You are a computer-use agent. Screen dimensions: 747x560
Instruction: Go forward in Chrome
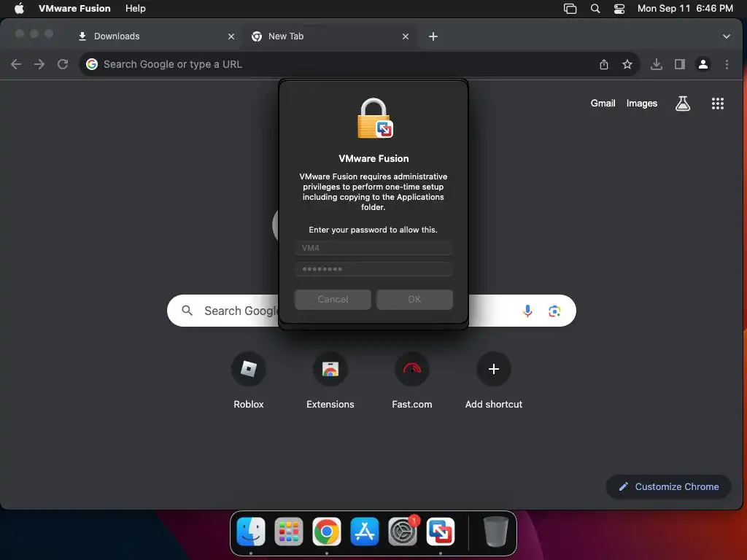39,64
